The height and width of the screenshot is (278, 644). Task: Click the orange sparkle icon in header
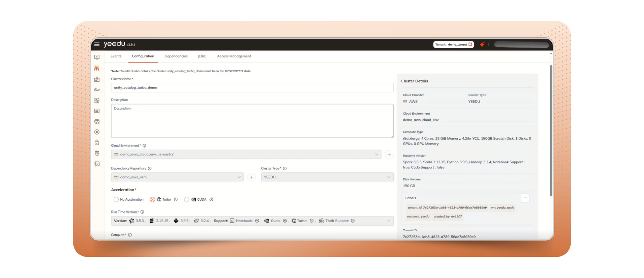(x=482, y=44)
